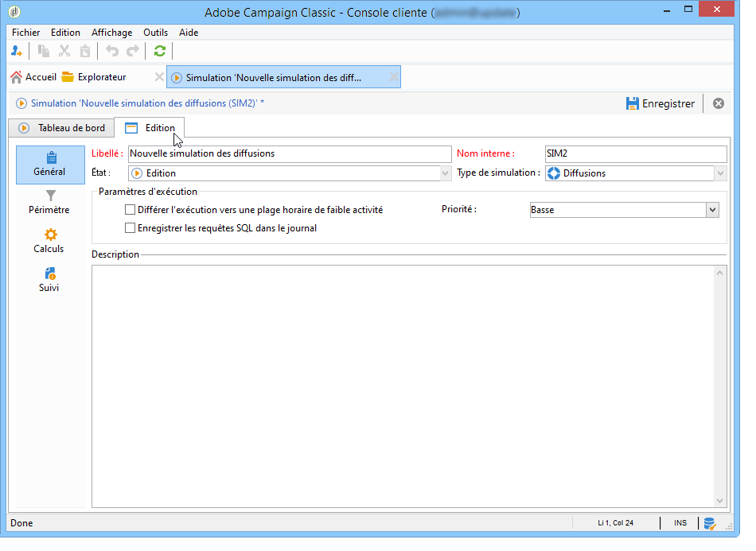Click the Description scrollbar up arrow

click(720, 273)
